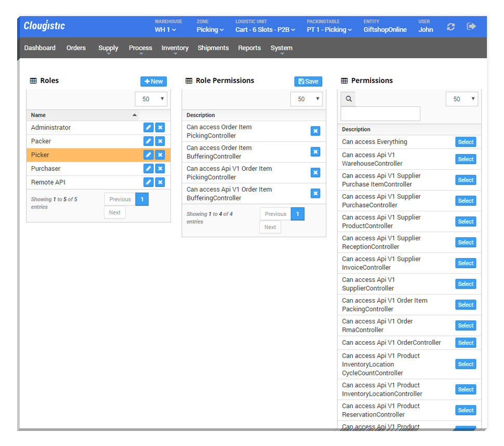
Task: Select Api V1 Product ReservationController permission
Action: [466, 410]
